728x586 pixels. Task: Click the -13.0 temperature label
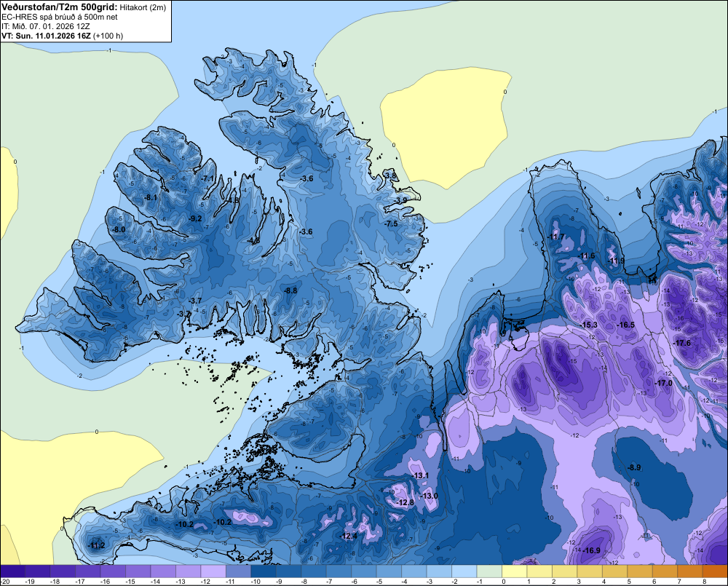(429, 496)
